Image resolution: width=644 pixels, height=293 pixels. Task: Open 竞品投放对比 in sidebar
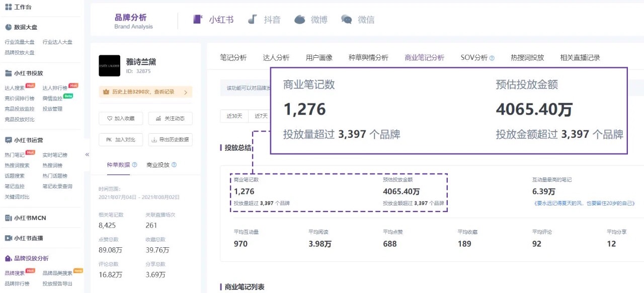point(20,119)
